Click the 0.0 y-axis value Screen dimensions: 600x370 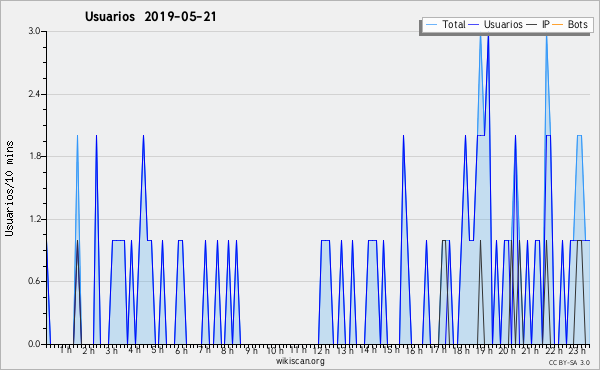(x=34, y=344)
